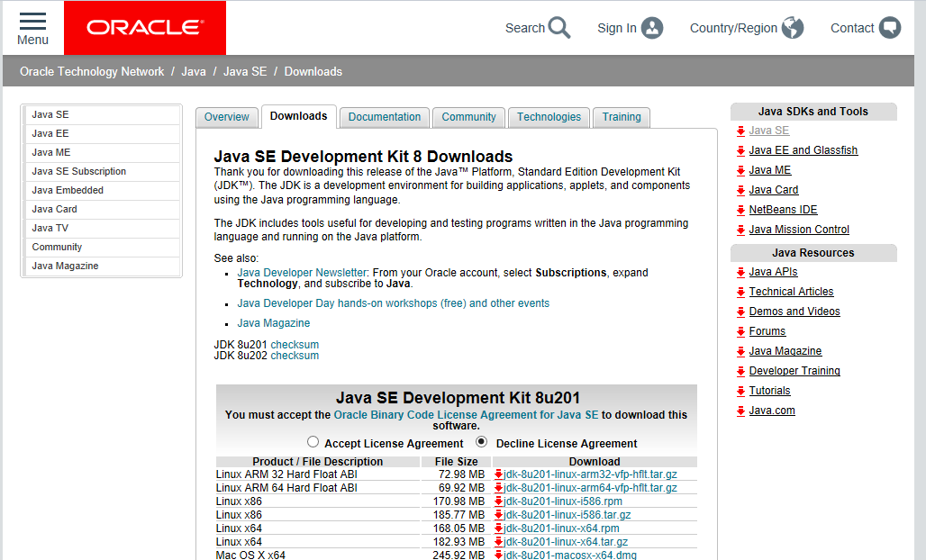
Task: Click red arrow icon beside Developer Training
Action: [740, 372]
